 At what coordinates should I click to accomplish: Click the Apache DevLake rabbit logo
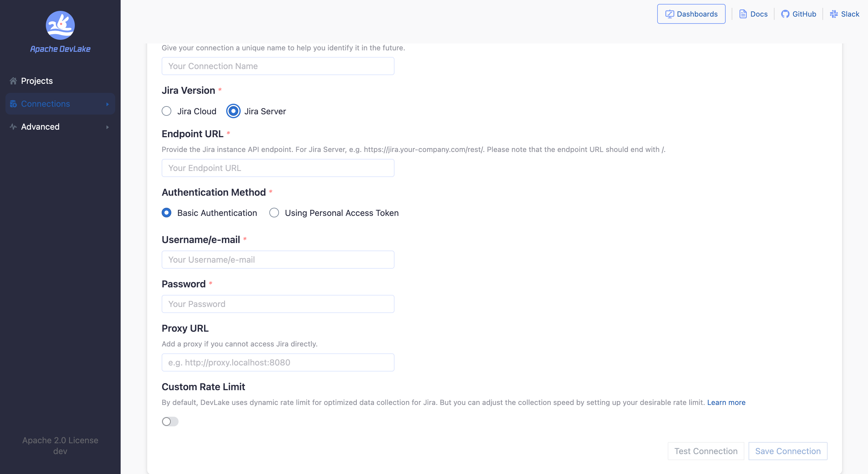click(x=60, y=25)
